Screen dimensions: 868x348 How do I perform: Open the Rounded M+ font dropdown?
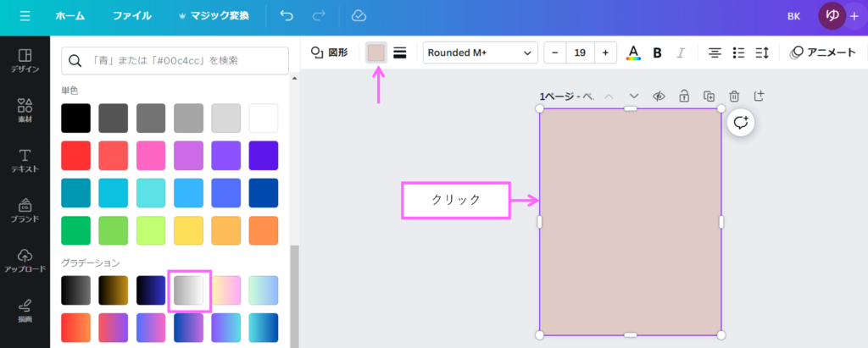[x=481, y=52]
